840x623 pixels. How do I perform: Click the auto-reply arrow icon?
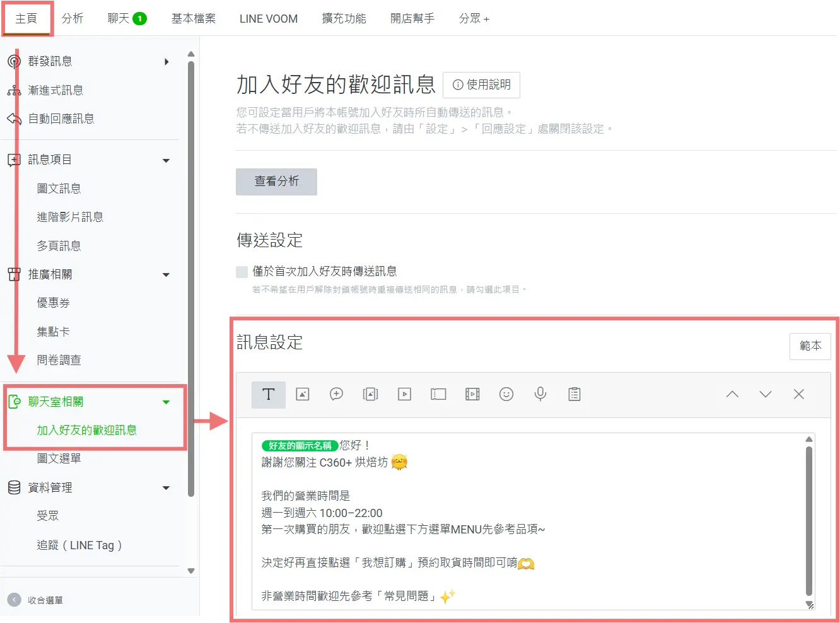pos(14,119)
